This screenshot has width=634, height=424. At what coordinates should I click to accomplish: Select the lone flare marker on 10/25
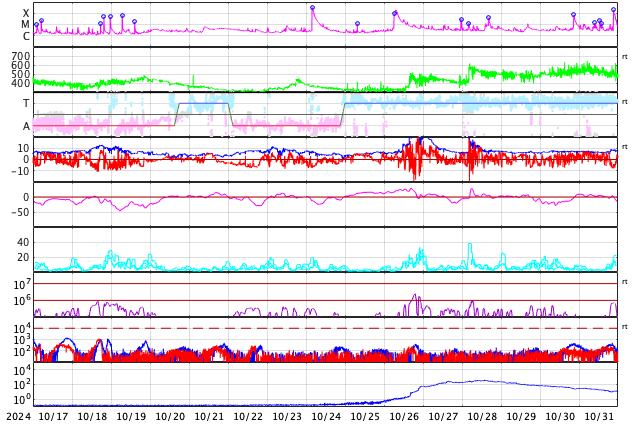(x=357, y=24)
